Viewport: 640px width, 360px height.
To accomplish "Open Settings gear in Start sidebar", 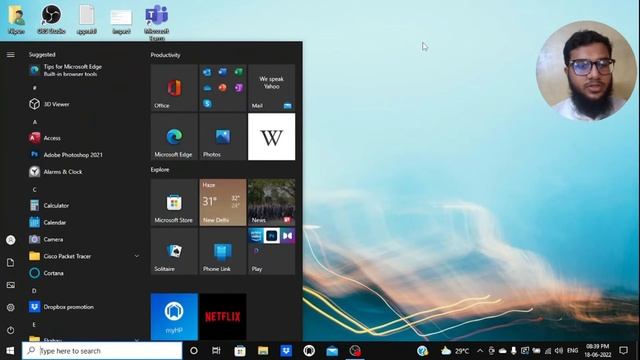I will coord(11,307).
